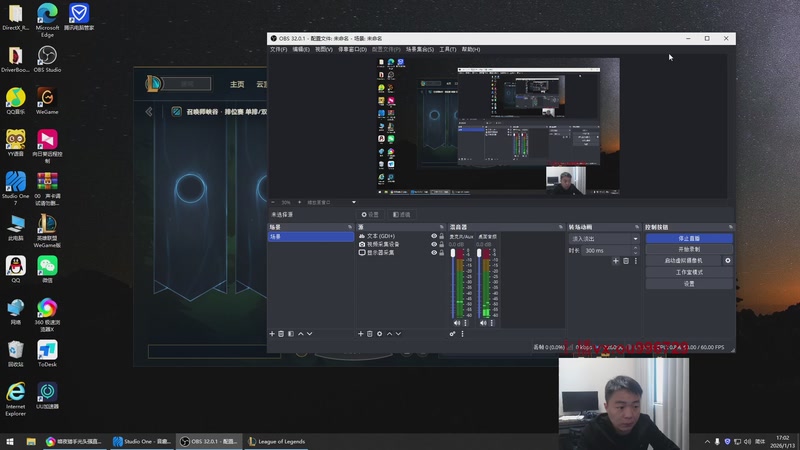Viewport: 800px width, 450px height.
Task: Open transition three-dot properties menu
Action: tap(636, 261)
